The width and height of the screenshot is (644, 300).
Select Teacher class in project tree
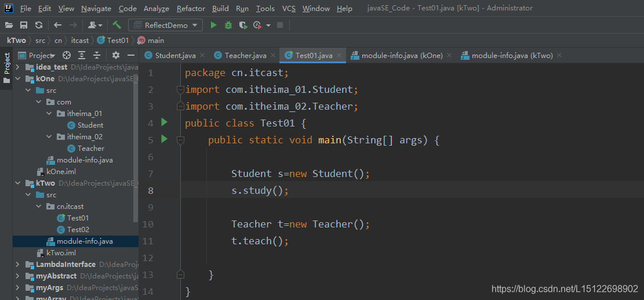[86, 149]
